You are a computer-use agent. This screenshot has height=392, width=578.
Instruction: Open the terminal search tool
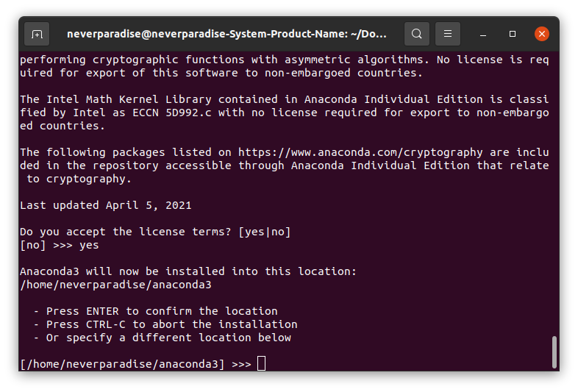[416, 34]
